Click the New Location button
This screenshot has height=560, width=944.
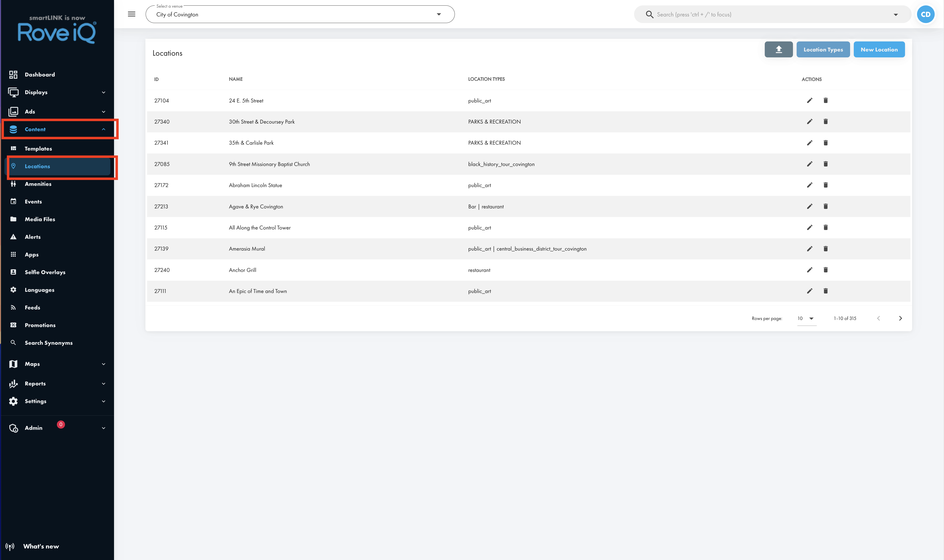coord(879,50)
